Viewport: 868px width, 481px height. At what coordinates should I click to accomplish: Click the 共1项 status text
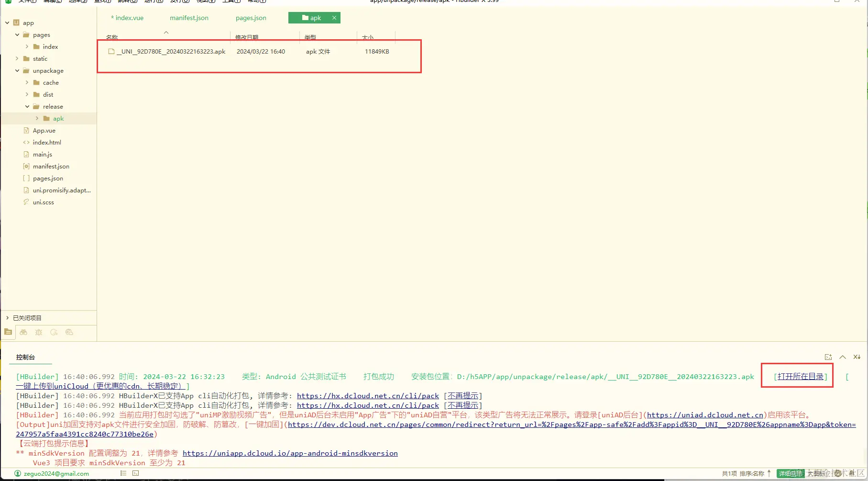[729, 473]
